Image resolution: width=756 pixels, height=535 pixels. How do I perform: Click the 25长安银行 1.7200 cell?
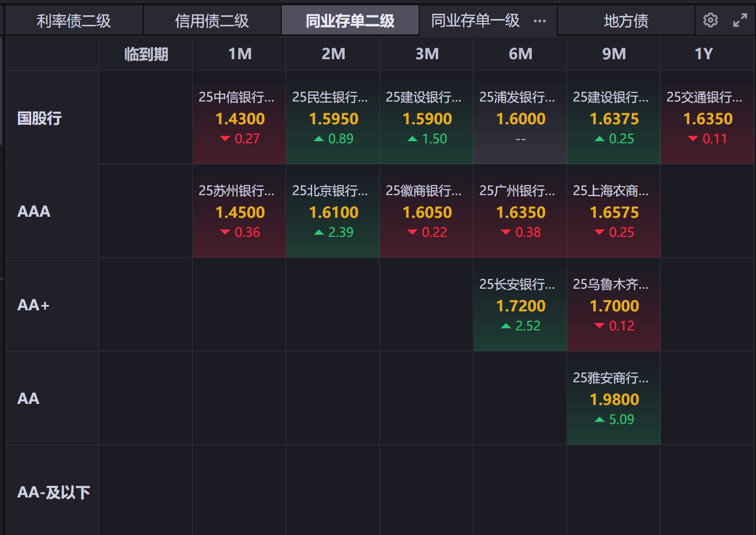pos(520,305)
